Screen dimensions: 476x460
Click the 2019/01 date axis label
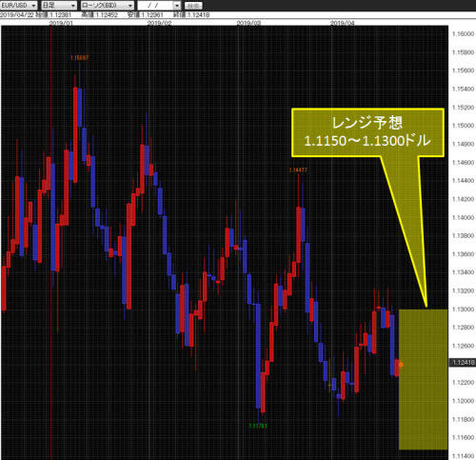62,23
